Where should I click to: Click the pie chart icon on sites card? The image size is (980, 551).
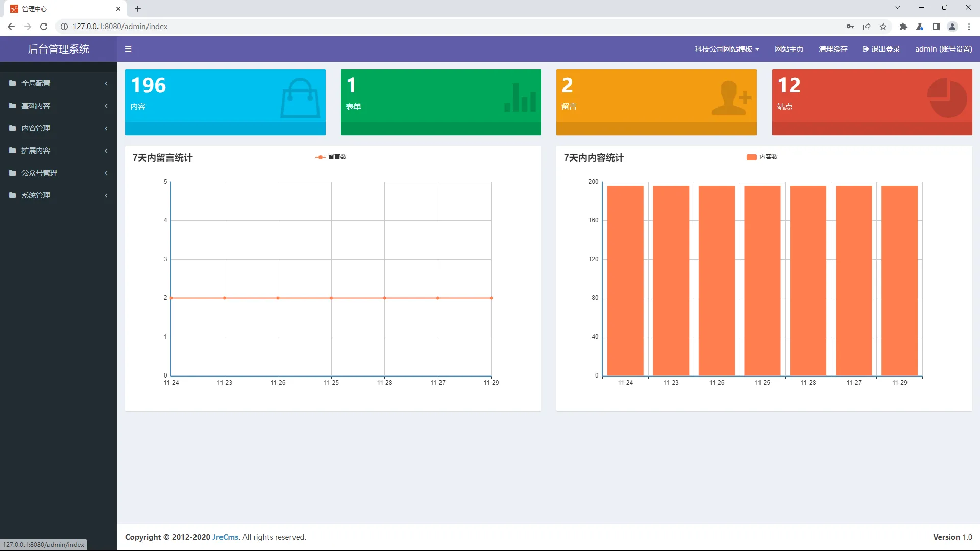pyautogui.click(x=947, y=97)
